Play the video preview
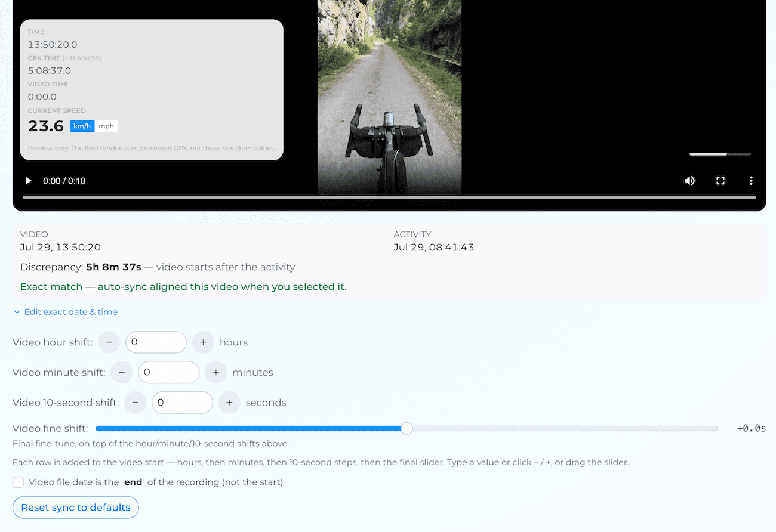This screenshot has width=776, height=532. 28,181
